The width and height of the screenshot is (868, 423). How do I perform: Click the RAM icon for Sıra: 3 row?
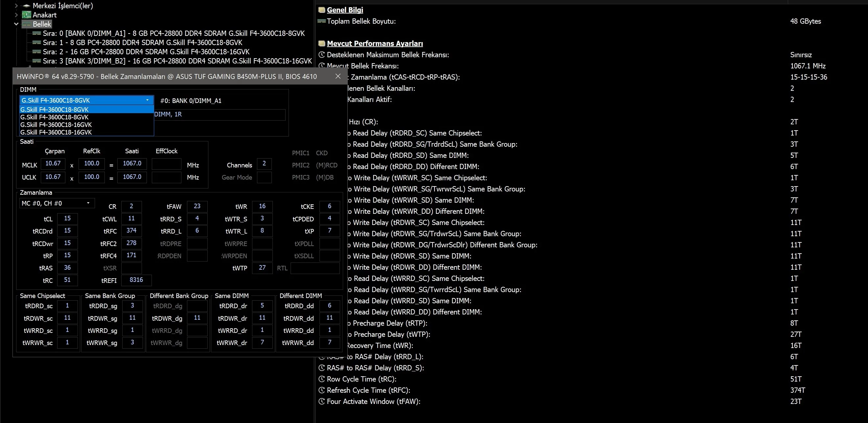point(36,61)
